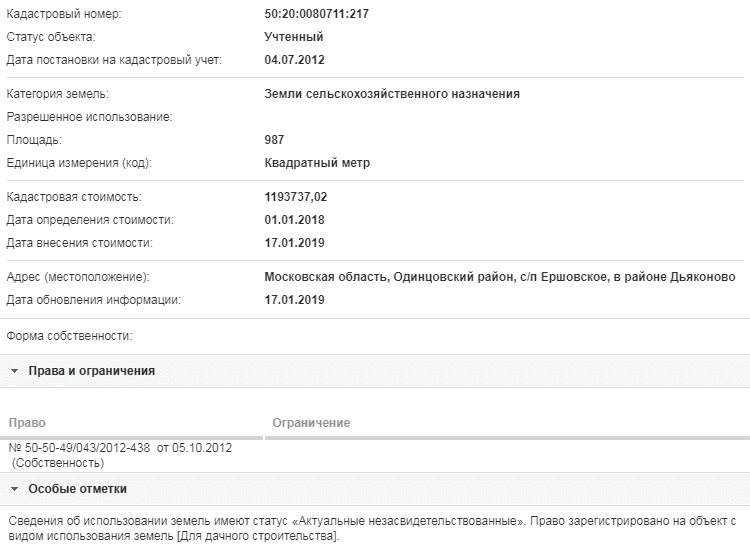
Task: Click the cadastral value 1193737,02
Action: pyautogui.click(x=296, y=197)
